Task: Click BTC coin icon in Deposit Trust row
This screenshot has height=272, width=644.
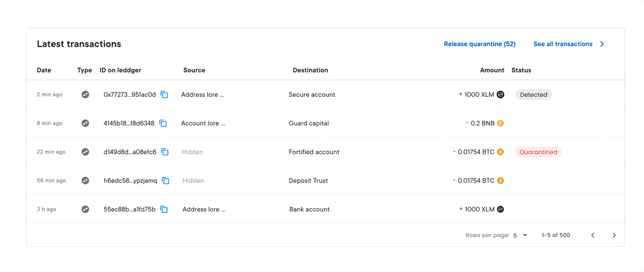Action: (x=500, y=181)
